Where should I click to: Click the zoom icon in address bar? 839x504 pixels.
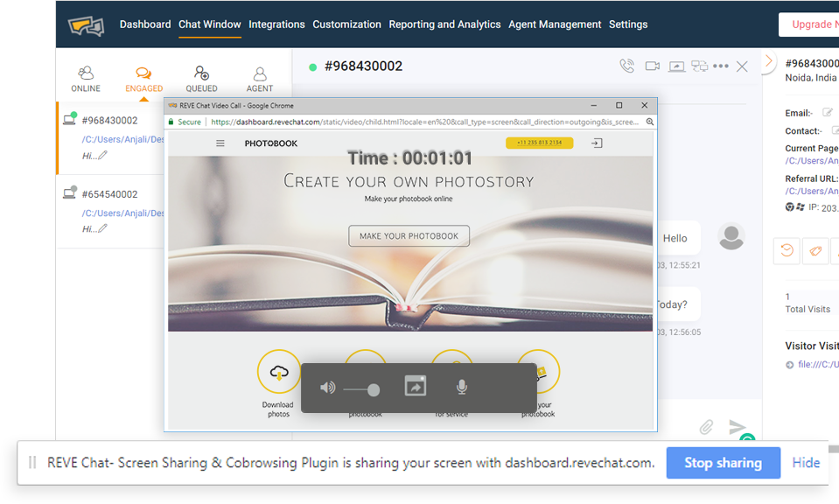click(x=649, y=122)
